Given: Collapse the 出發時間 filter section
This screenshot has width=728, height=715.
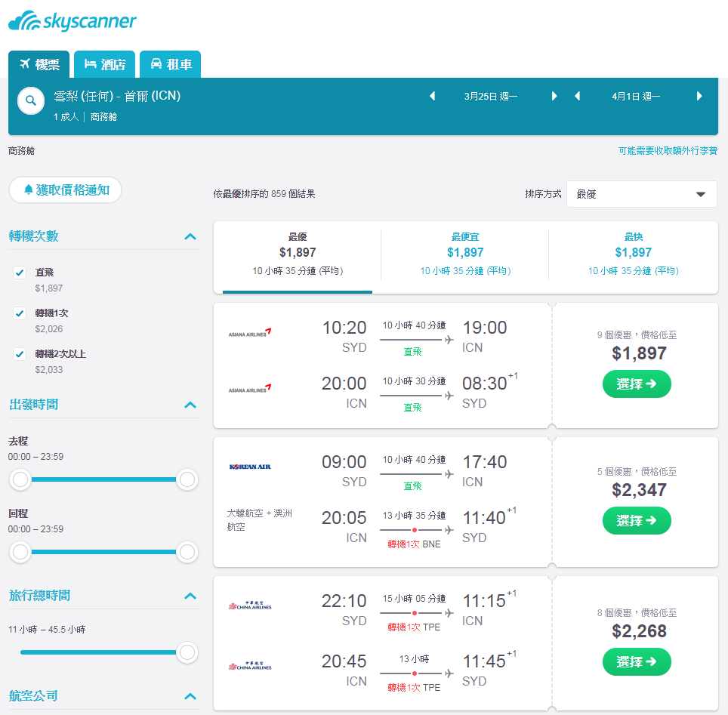Looking at the screenshot, I should pyautogui.click(x=190, y=405).
